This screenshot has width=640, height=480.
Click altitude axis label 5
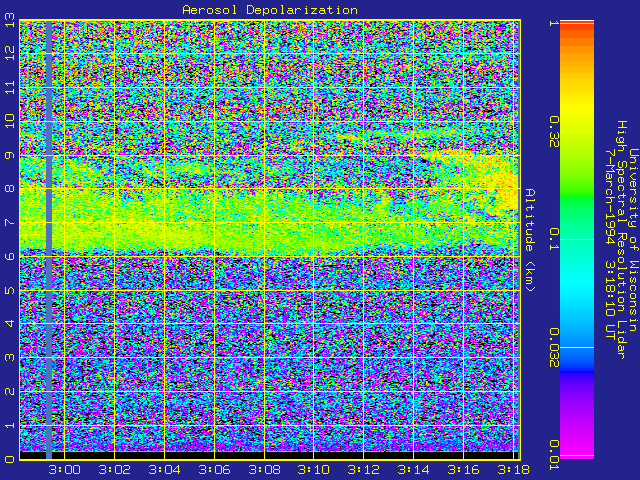click(10, 290)
